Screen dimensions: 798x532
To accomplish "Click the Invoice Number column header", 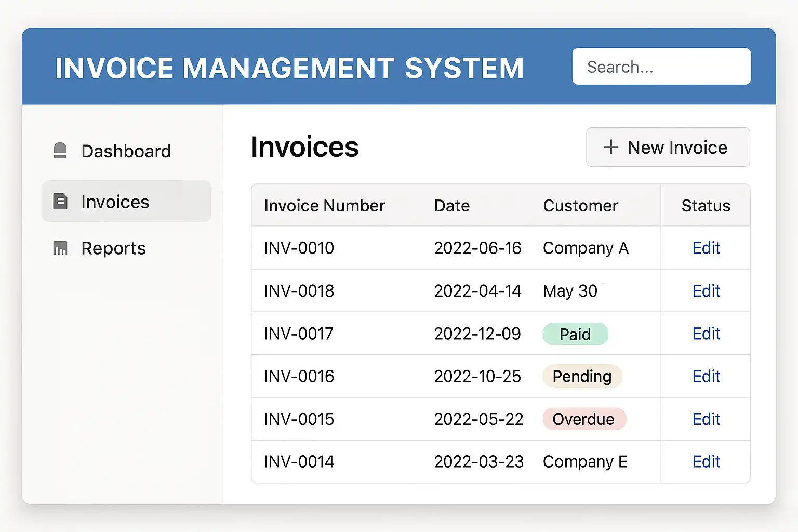I will pos(324,206).
